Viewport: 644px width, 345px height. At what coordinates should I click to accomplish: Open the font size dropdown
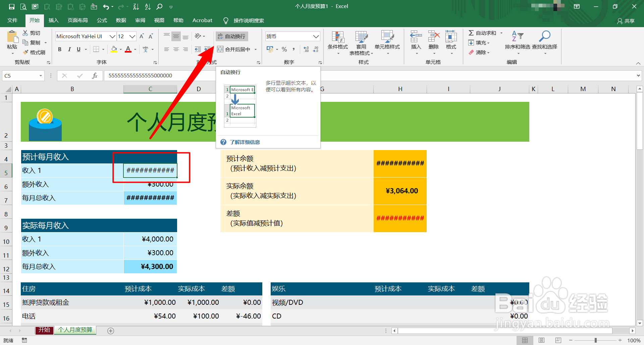pyautogui.click(x=132, y=36)
